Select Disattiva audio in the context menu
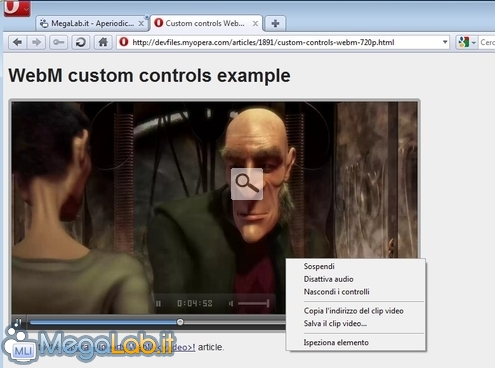The height and width of the screenshot is (368, 495). coord(328,279)
